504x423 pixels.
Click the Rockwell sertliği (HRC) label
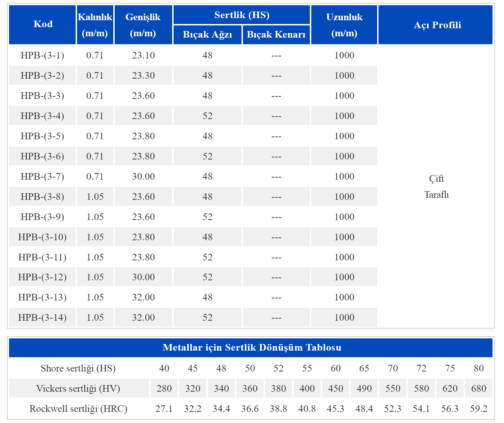coord(78,409)
